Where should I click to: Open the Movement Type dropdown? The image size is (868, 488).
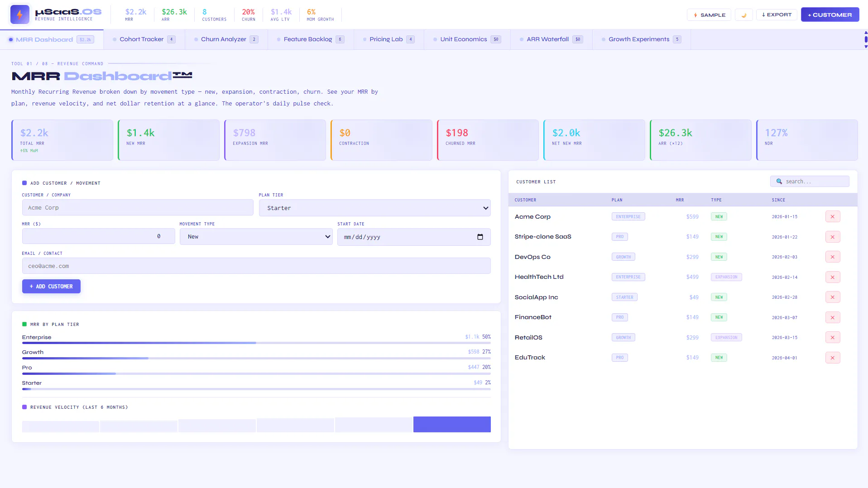256,237
